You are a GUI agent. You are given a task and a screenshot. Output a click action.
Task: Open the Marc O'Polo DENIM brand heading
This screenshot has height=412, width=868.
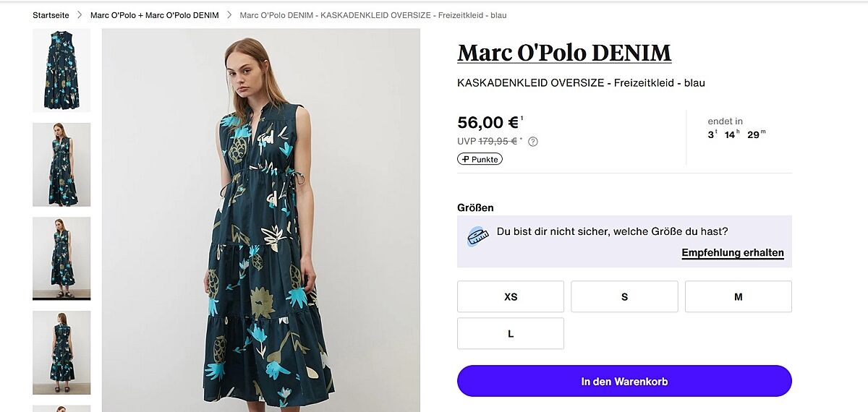point(564,53)
